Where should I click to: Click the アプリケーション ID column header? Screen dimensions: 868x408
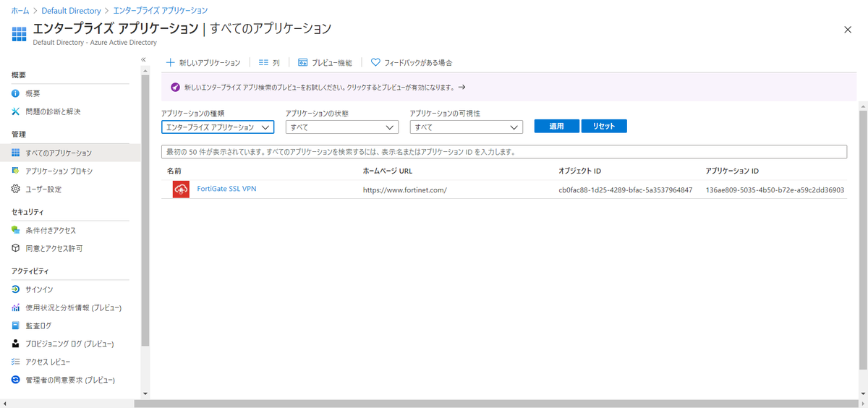(x=732, y=171)
